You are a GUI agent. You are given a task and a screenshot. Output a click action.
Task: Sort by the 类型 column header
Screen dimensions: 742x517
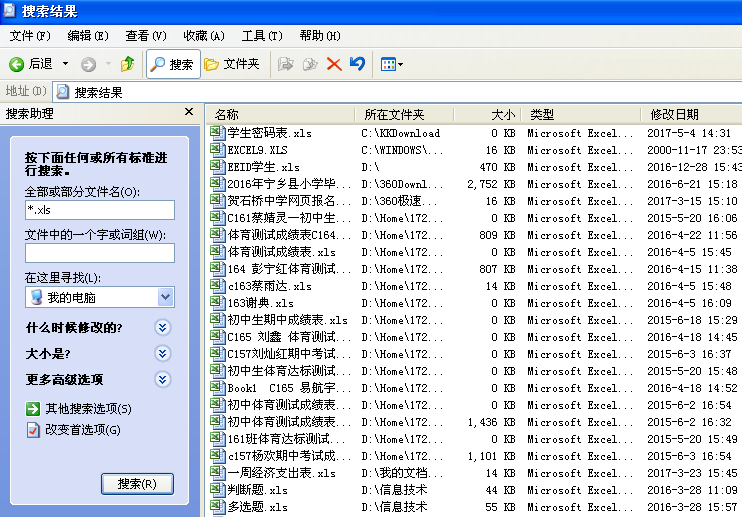(x=581, y=114)
